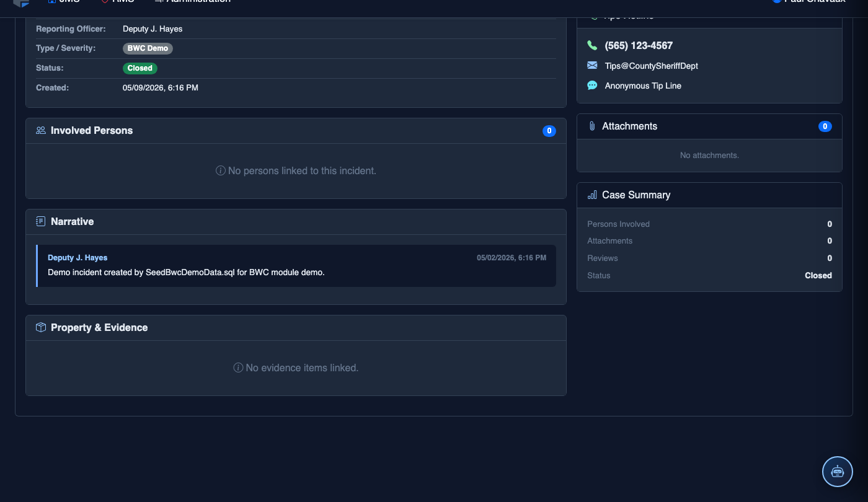Click the Reviews row label in Case Summary
This screenshot has height=502, width=868.
pyautogui.click(x=603, y=258)
